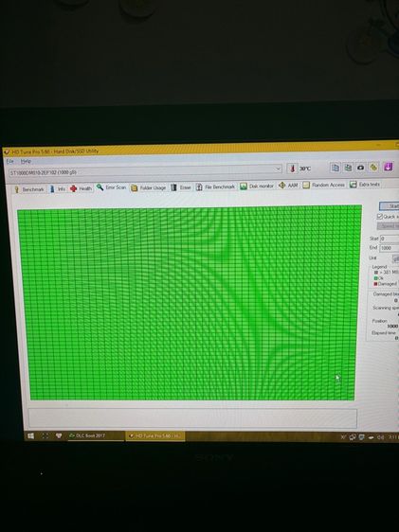Open the Folder Usage tab
Viewport: 399px width, 532px height.
pos(149,187)
